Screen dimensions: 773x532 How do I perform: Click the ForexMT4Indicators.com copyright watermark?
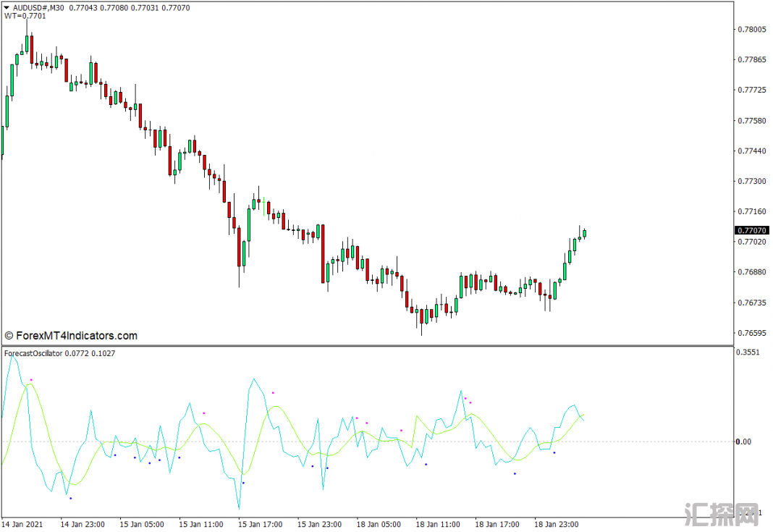pyautogui.click(x=71, y=336)
